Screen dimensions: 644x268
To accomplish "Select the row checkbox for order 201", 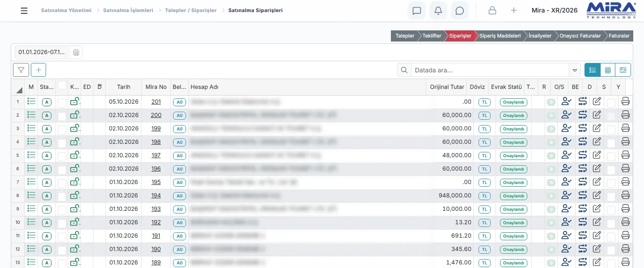I will tap(62, 103).
